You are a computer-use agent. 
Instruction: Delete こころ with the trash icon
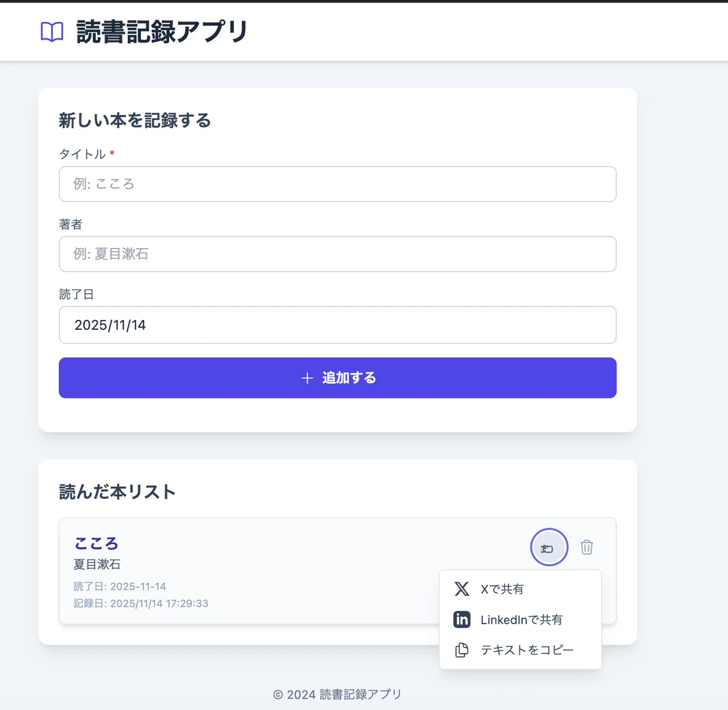click(587, 548)
